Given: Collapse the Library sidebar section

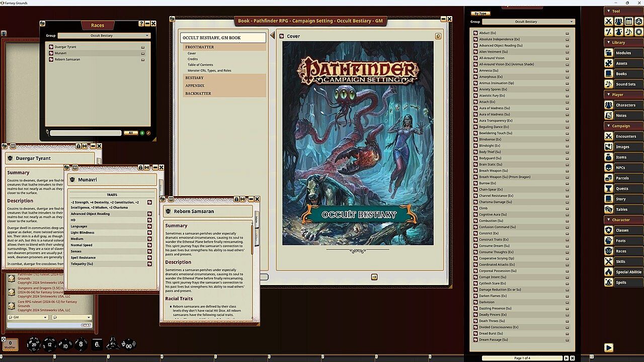Looking at the screenshot, I should (618, 42).
